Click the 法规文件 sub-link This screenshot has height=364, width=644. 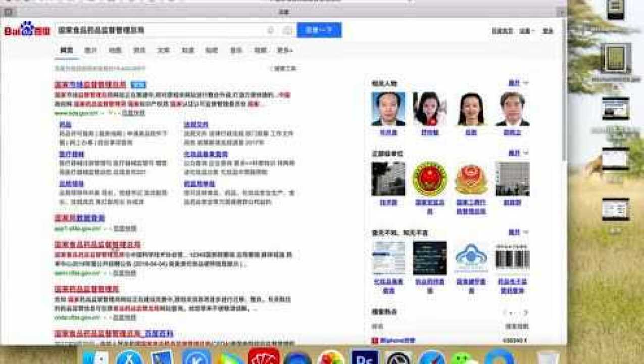click(x=196, y=124)
